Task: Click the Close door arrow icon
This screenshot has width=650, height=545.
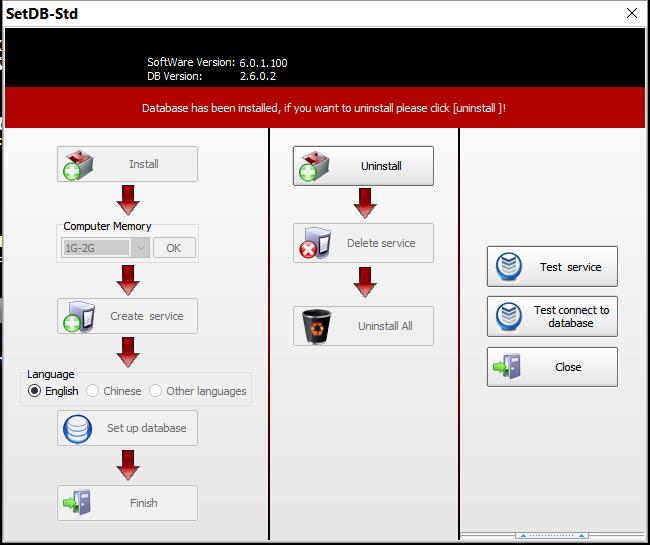Action: [507, 367]
